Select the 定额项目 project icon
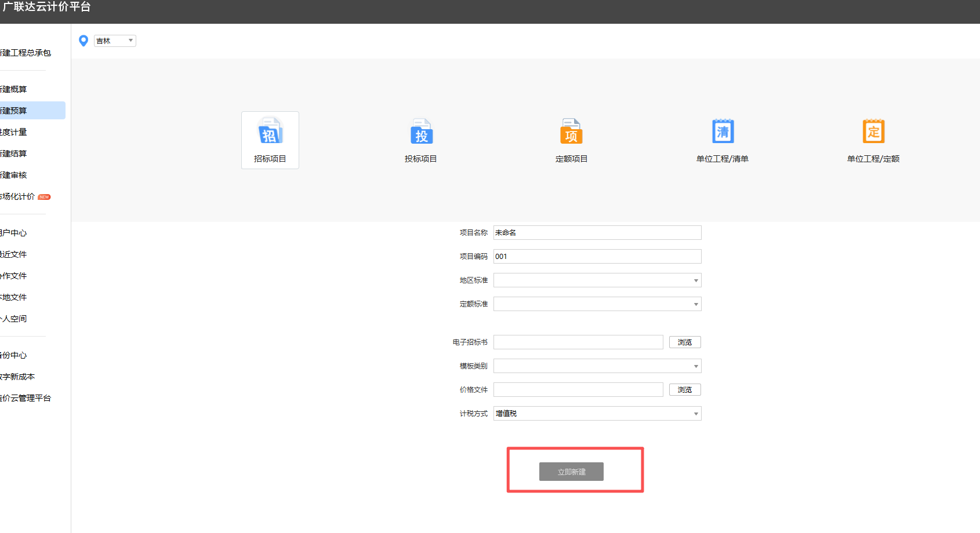The width and height of the screenshot is (980, 533). [571, 139]
